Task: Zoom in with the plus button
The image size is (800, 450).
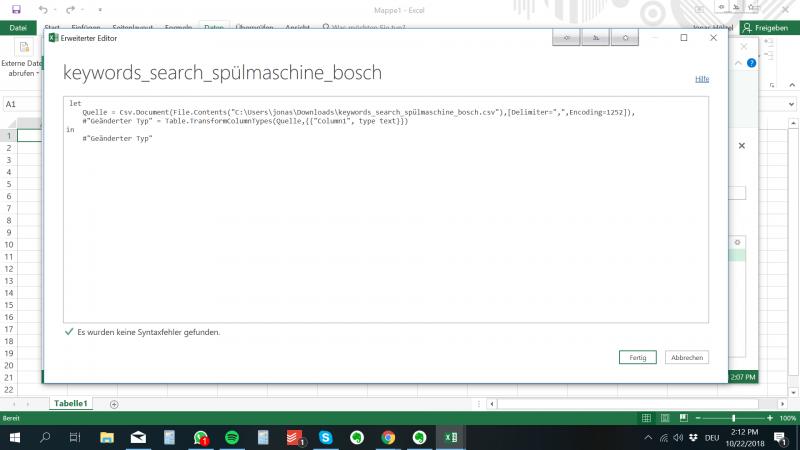Action: (x=770, y=418)
